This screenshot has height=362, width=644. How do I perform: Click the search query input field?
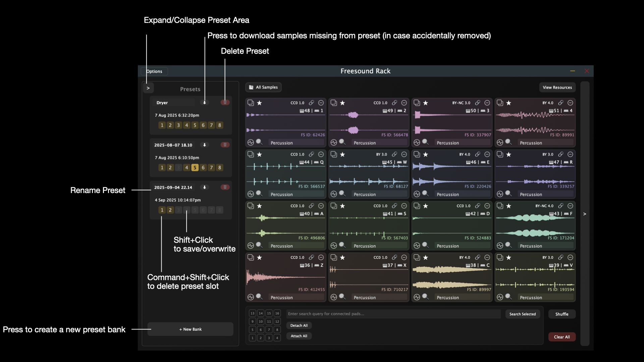393,314
